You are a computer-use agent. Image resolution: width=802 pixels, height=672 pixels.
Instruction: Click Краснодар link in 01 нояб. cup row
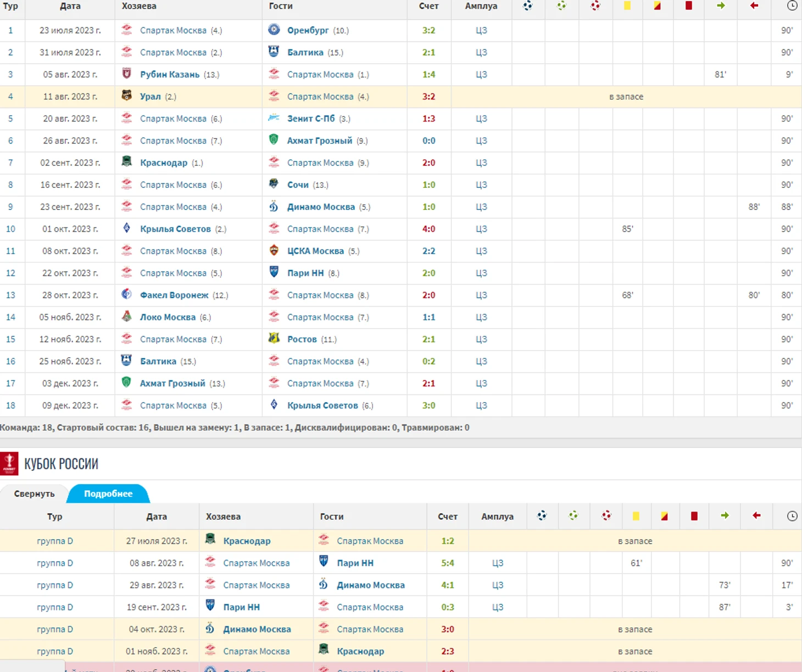(360, 651)
